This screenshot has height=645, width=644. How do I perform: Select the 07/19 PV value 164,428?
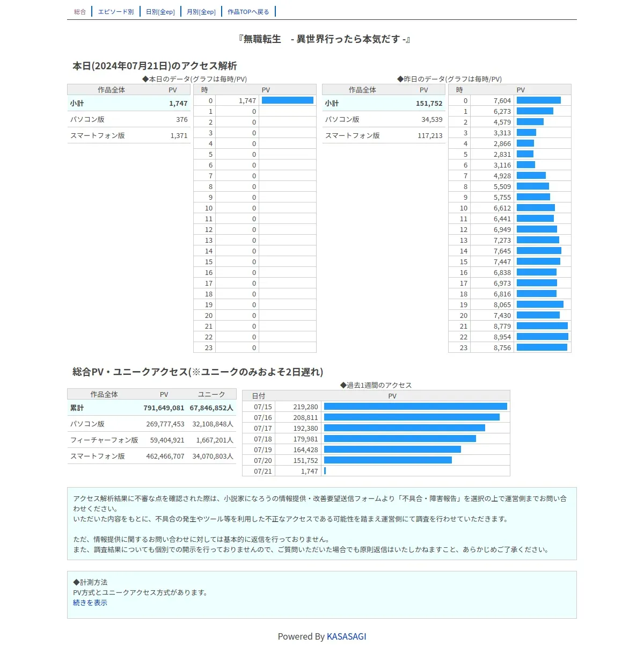coord(305,450)
